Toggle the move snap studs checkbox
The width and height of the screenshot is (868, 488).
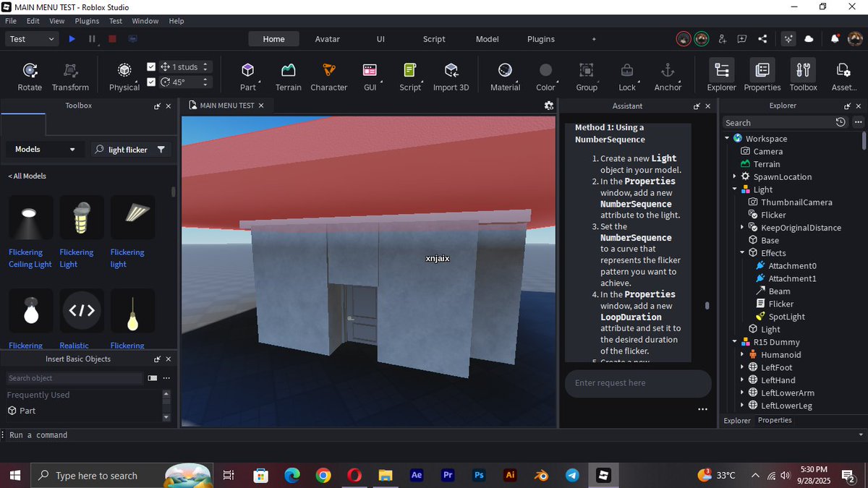click(x=151, y=67)
